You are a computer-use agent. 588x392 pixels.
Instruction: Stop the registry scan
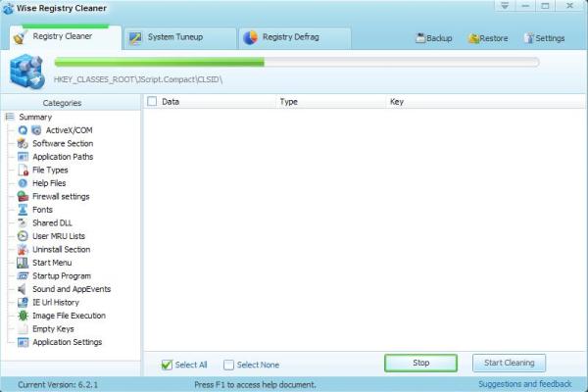(420, 363)
